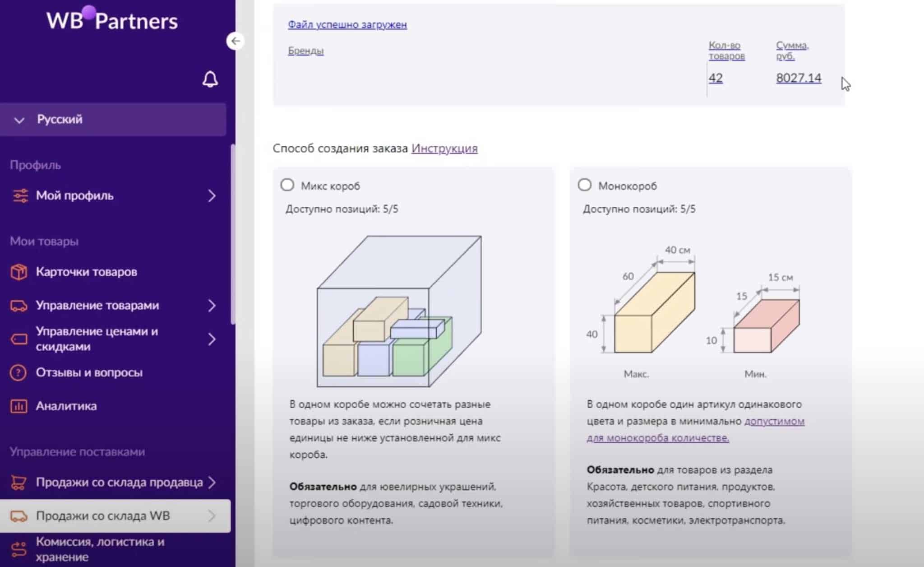Click the quantity value 42
The width and height of the screenshot is (924, 567).
point(716,78)
